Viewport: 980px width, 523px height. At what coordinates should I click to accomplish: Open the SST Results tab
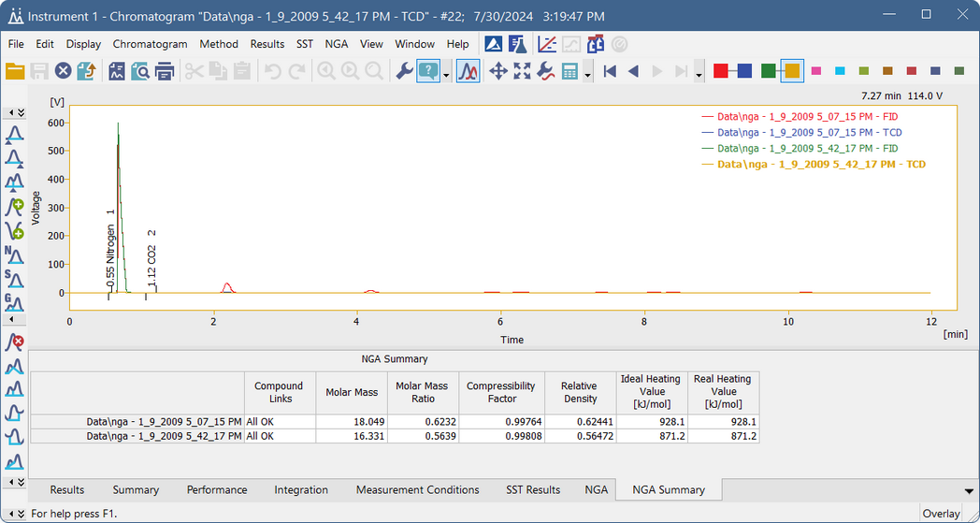[x=532, y=489]
